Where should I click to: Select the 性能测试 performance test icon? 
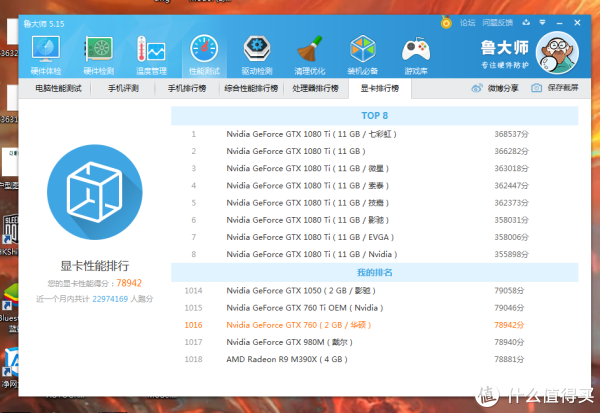click(x=204, y=54)
